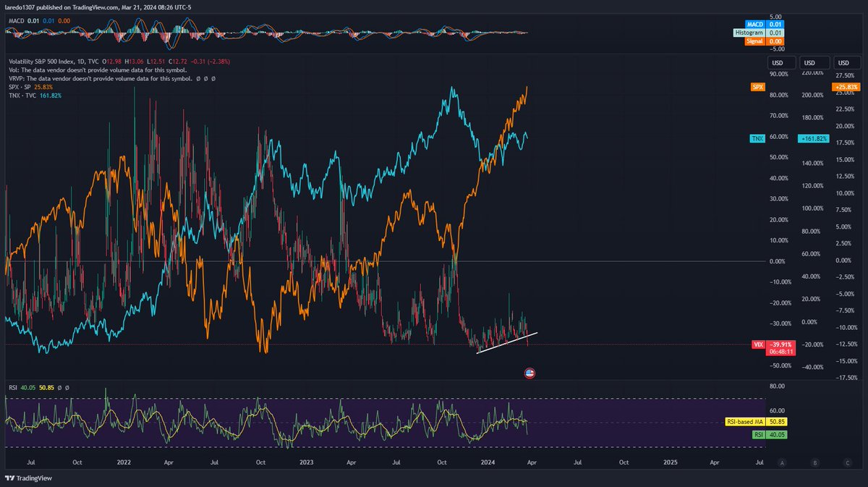Click the 2023 label on time axis
868x487 pixels.
306,461
